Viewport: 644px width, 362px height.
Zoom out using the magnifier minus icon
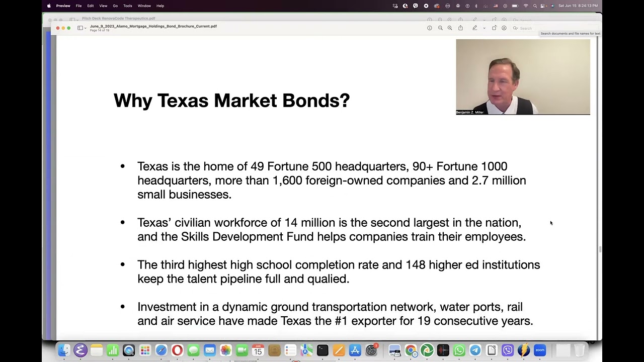tap(440, 28)
